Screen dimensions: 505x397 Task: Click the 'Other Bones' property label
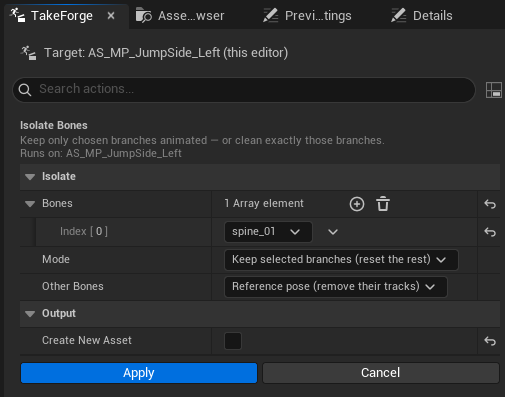point(73,286)
